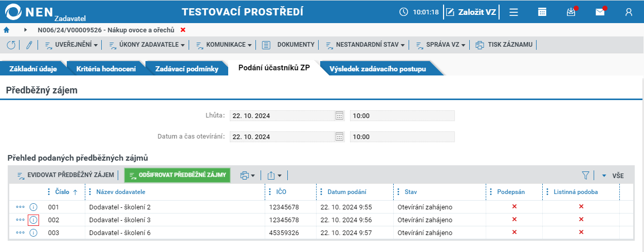Open the inbox tray with red notification

571,12
